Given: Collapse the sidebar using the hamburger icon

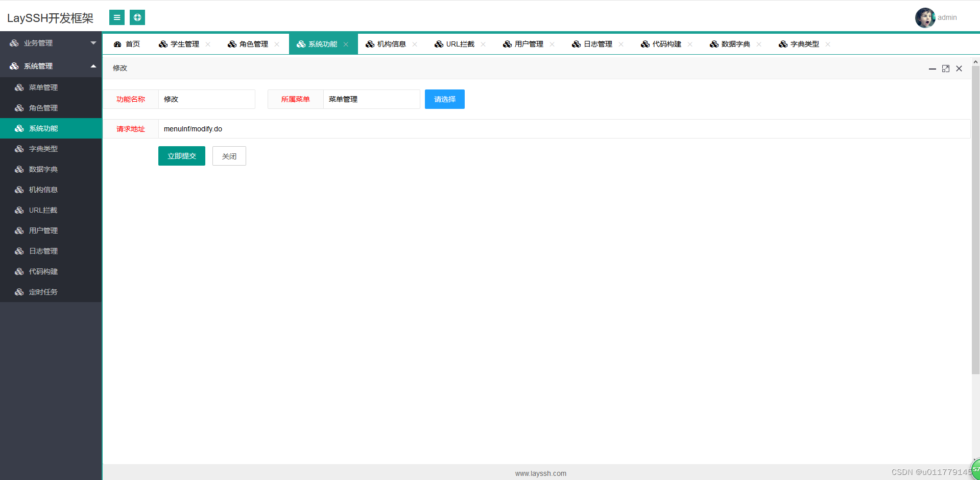Looking at the screenshot, I should tap(116, 17).
